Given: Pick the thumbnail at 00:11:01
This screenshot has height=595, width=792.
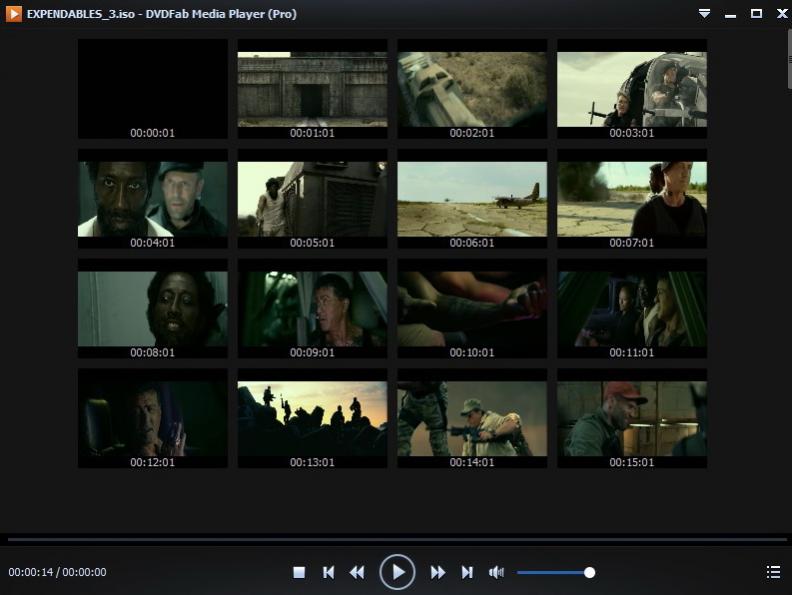Looking at the screenshot, I should (x=632, y=309).
